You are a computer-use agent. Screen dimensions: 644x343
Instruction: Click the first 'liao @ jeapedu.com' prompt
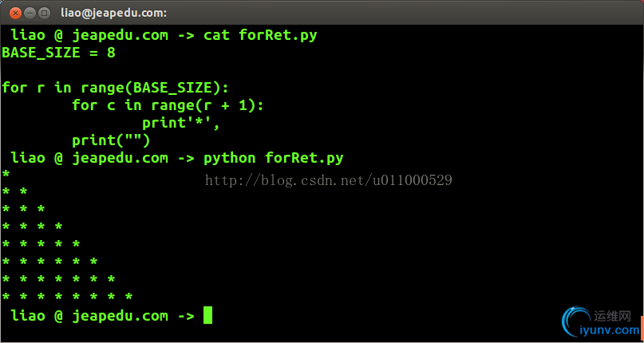click(x=89, y=35)
